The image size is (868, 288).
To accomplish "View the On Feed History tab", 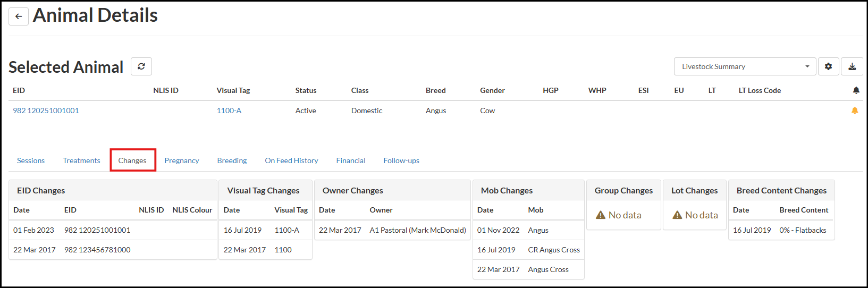I will click(291, 160).
